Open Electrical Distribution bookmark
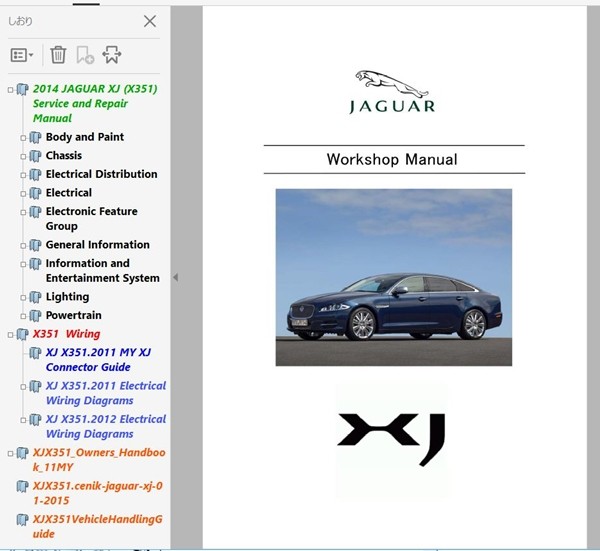 pos(101,174)
